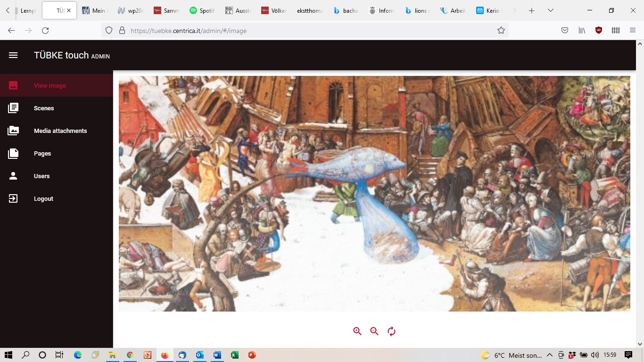Click the extension icon left of the menu
The width and height of the screenshot is (644, 362).
pyautogui.click(x=616, y=30)
